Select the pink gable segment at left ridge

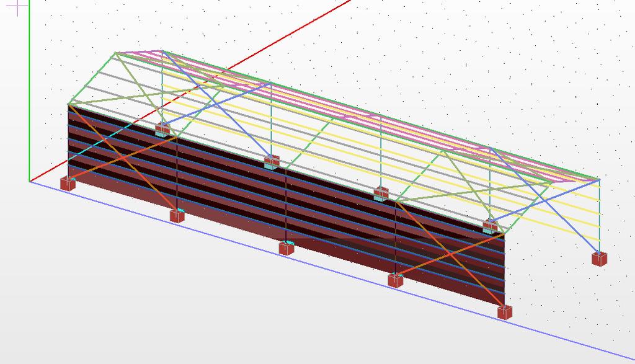point(139,51)
